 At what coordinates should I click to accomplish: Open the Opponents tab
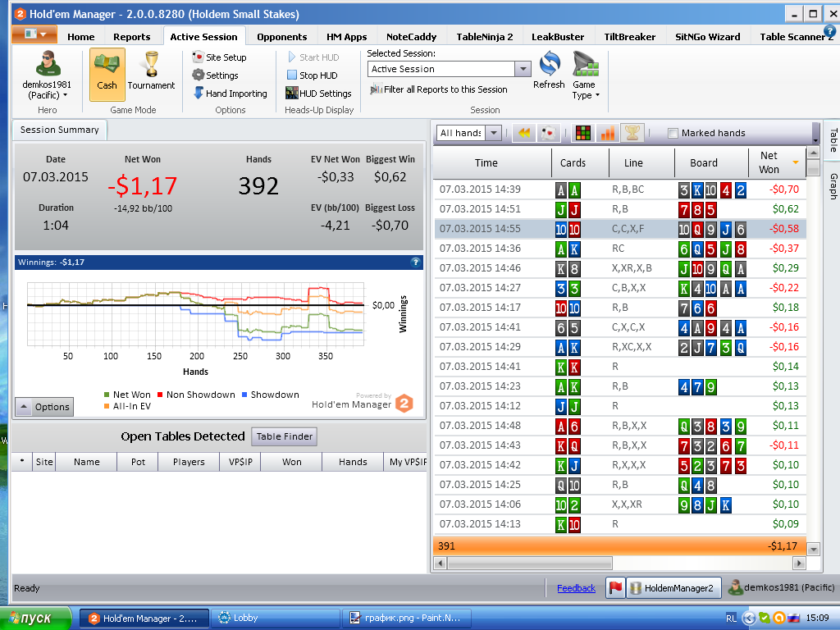(x=282, y=36)
